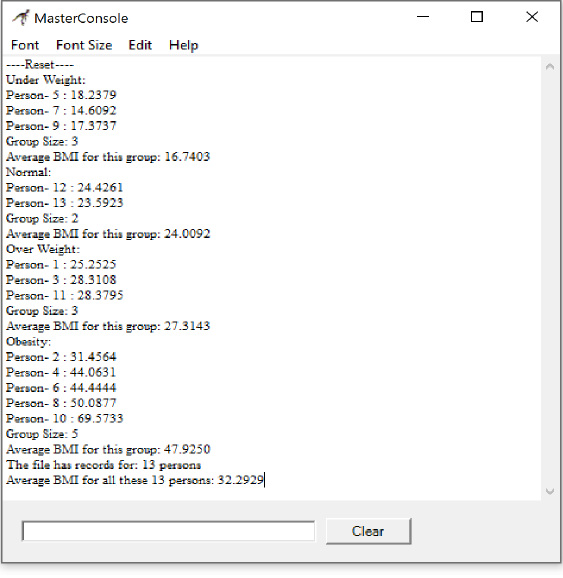Maximize the MasterConsole window

click(x=477, y=17)
